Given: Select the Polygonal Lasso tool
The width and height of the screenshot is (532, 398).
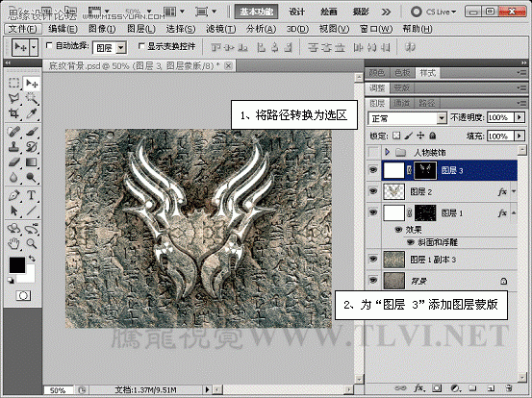Looking at the screenshot, I should coord(13,98).
